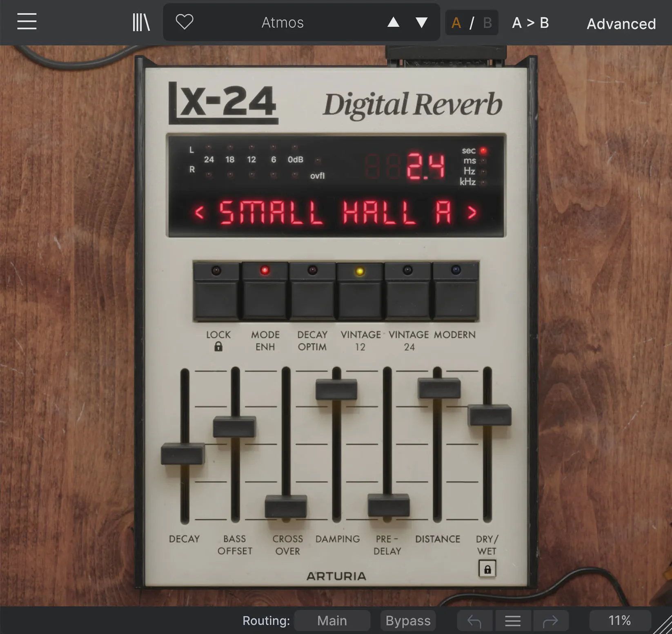The width and height of the screenshot is (672, 634).
Task: Load next preset with down arrow
Action: [421, 22]
